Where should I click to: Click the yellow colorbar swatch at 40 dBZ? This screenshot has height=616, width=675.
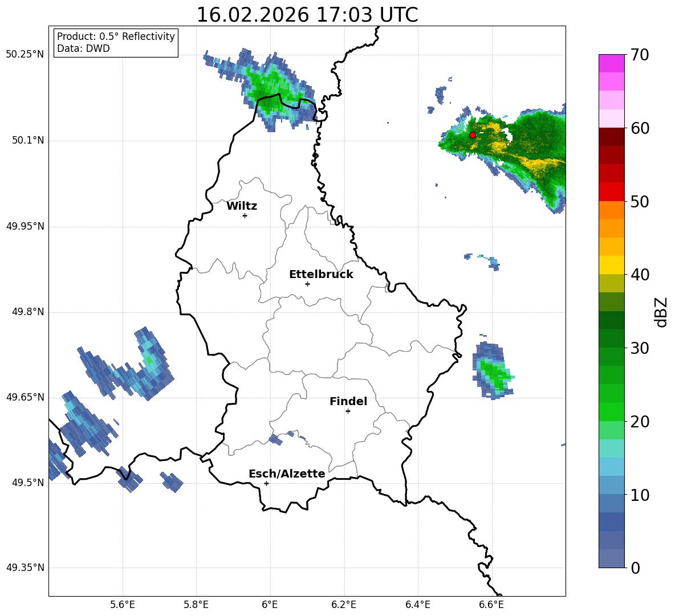tap(611, 265)
